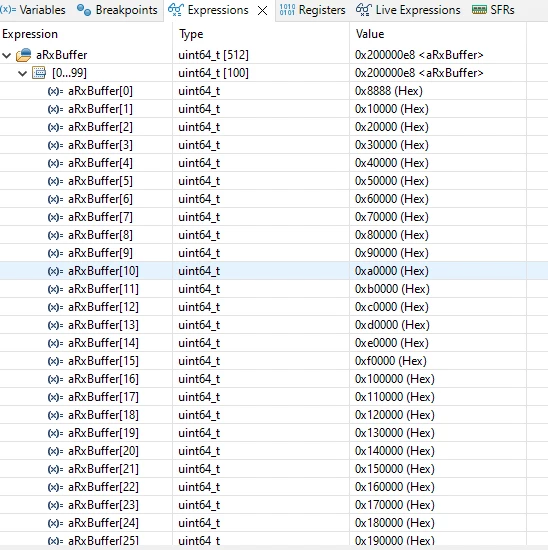Click the type cell uint64_t [100]
The height and width of the screenshot is (550, 548).
[214, 73]
